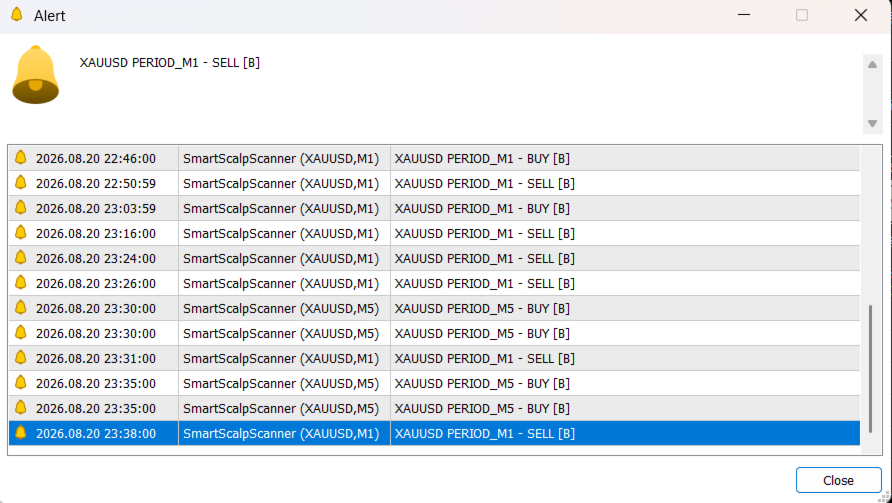Image resolution: width=892 pixels, height=503 pixels.
Task: Select the timestamp 2026.08.20 23:38:00
Action: click(96, 434)
